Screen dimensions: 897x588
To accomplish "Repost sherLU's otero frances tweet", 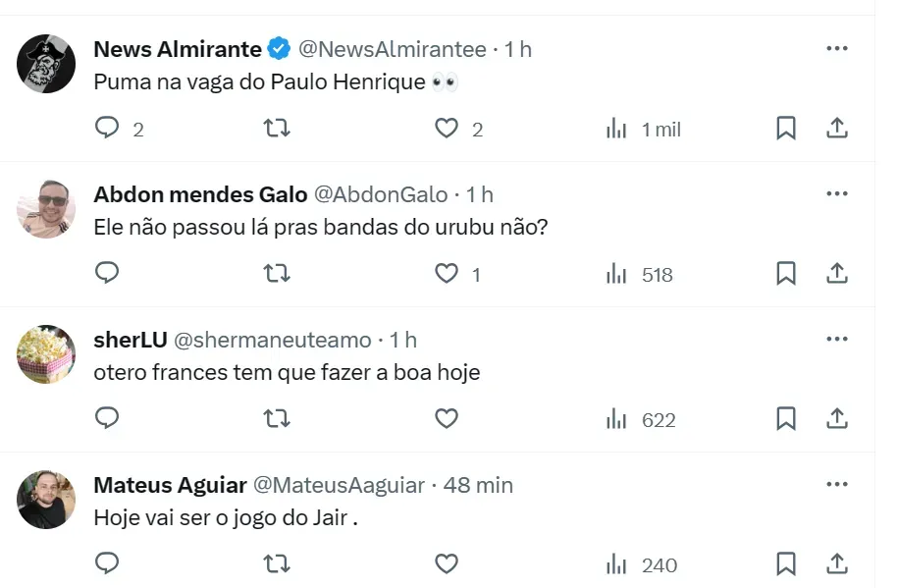I will (277, 419).
